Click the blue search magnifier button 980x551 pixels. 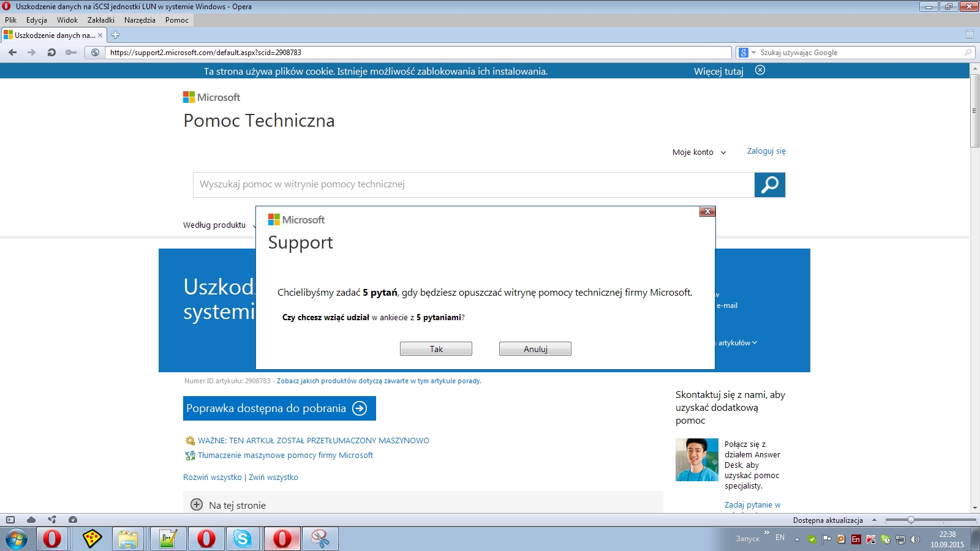point(770,185)
